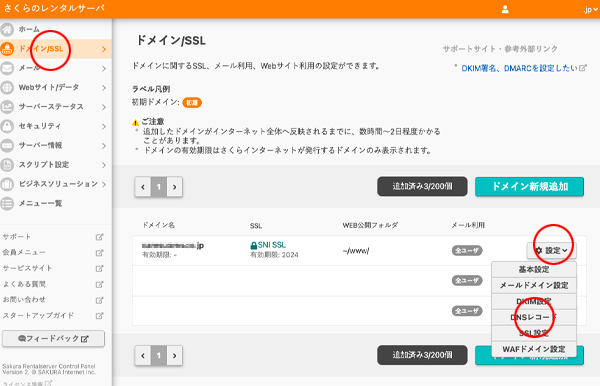The image size is (600, 386).
Task: Choose DKIM設定 from the dropdown
Action: (x=534, y=301)
